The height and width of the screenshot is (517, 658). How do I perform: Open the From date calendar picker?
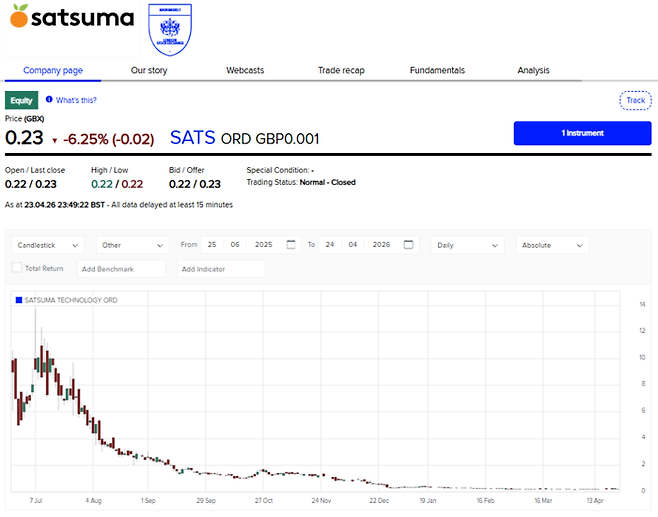click(291, 245)
